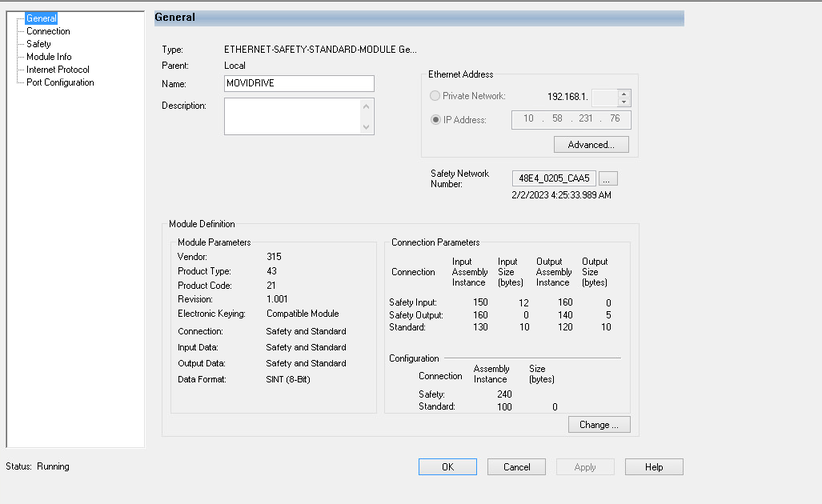The width and height of the screenshot is (822, 504).
Task: Select the IP Address radio button
Action: pyautogui.click(x=434, y=120)
